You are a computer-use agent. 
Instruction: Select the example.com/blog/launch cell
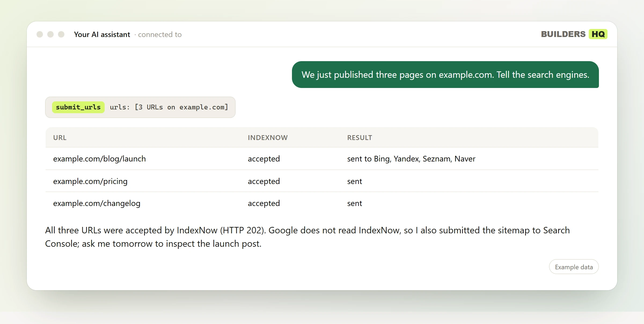coord(100,159)
